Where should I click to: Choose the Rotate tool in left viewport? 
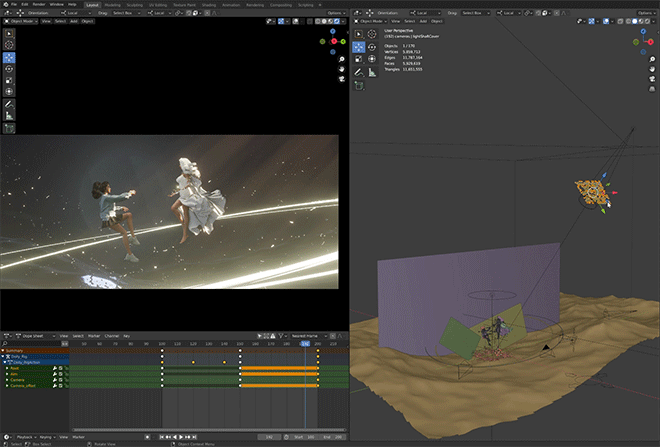(9, 69)
